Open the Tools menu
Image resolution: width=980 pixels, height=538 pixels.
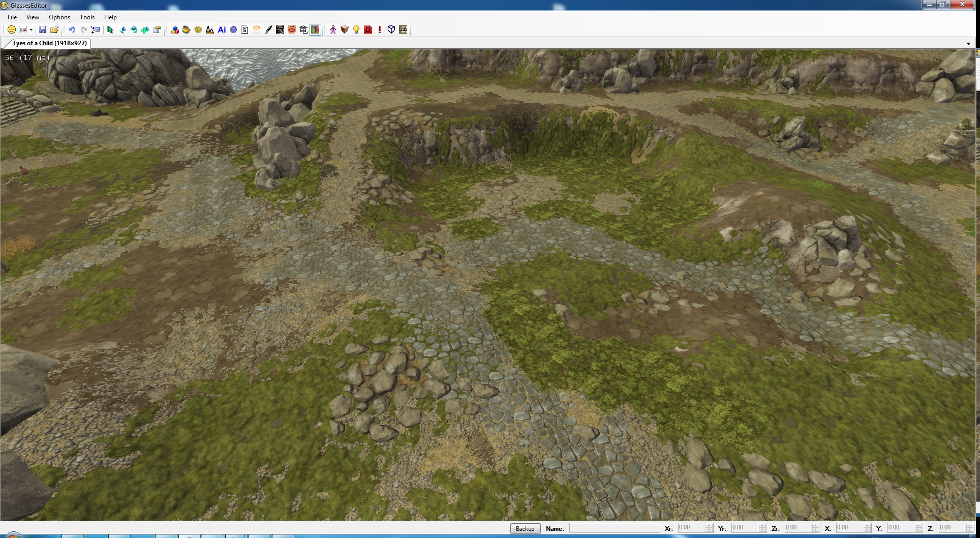[87, 17]
